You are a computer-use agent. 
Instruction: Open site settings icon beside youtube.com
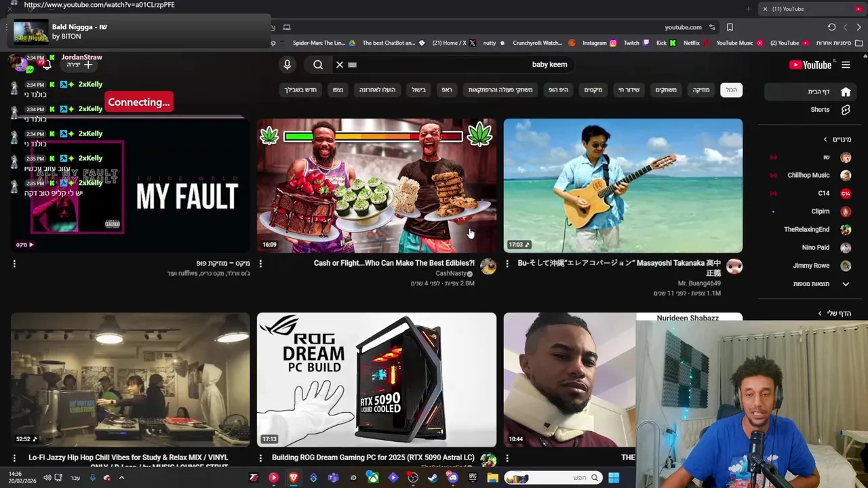[712, 27]
